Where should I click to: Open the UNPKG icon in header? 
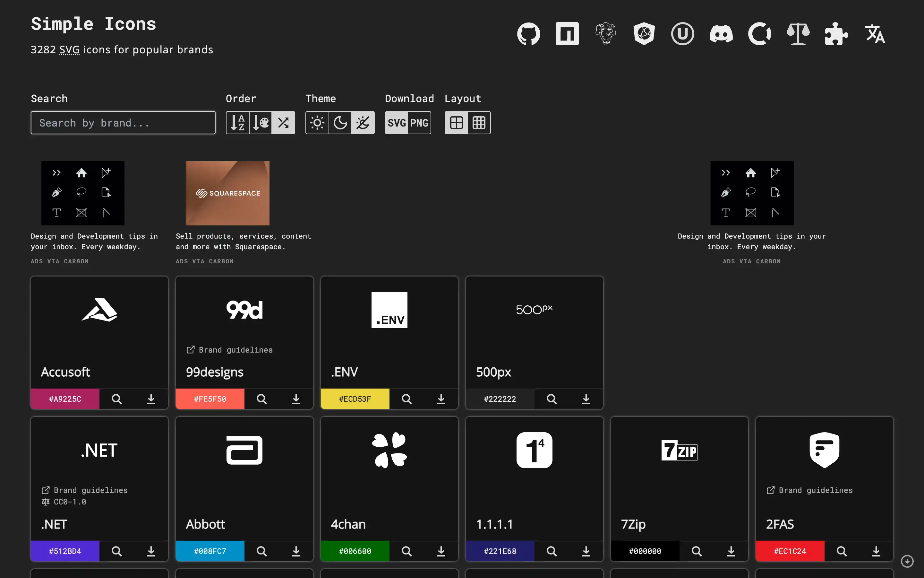coord(682,34)
